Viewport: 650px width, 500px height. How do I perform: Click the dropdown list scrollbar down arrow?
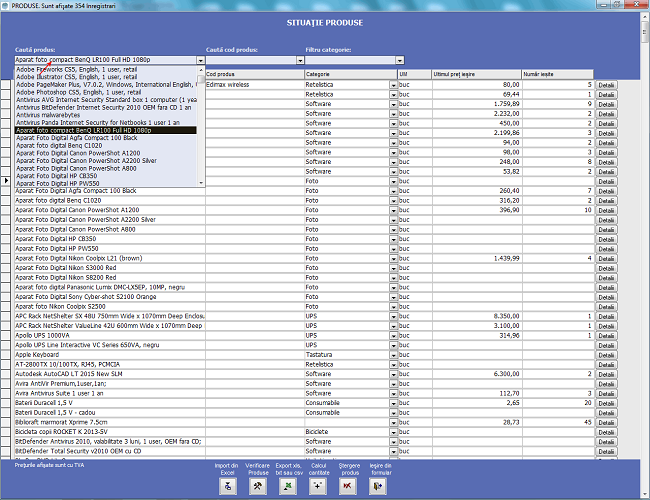[x=201, y=183]
